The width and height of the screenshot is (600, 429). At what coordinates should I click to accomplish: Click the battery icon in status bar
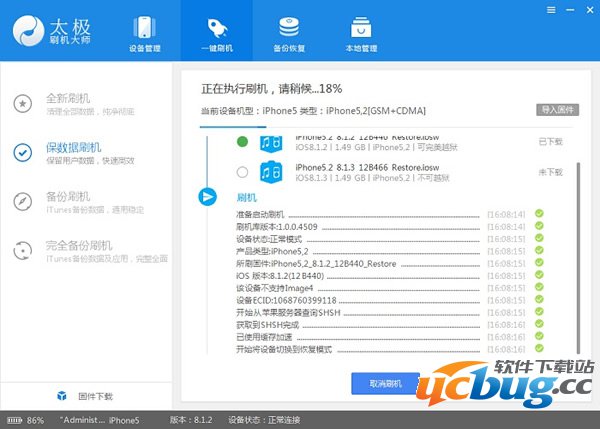click(x=15, y=421)
